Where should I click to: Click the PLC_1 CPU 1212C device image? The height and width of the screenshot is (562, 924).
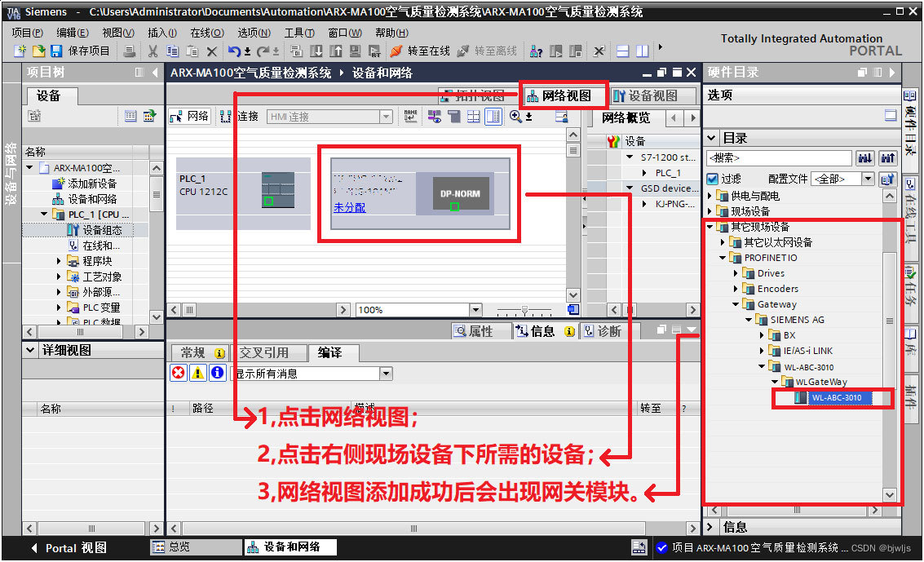(278, 190)
